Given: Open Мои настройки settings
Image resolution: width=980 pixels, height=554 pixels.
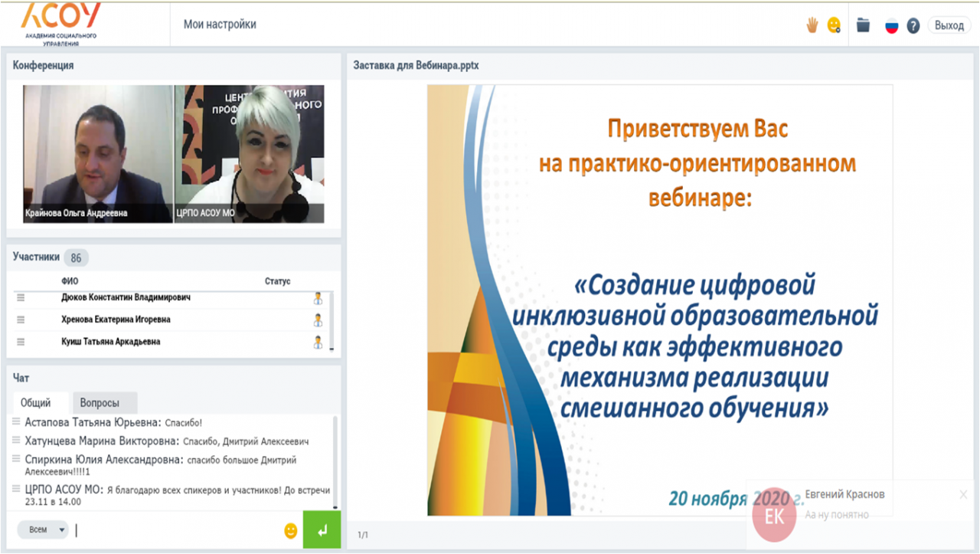Looking at the screenshot, I should pos(220,25).
